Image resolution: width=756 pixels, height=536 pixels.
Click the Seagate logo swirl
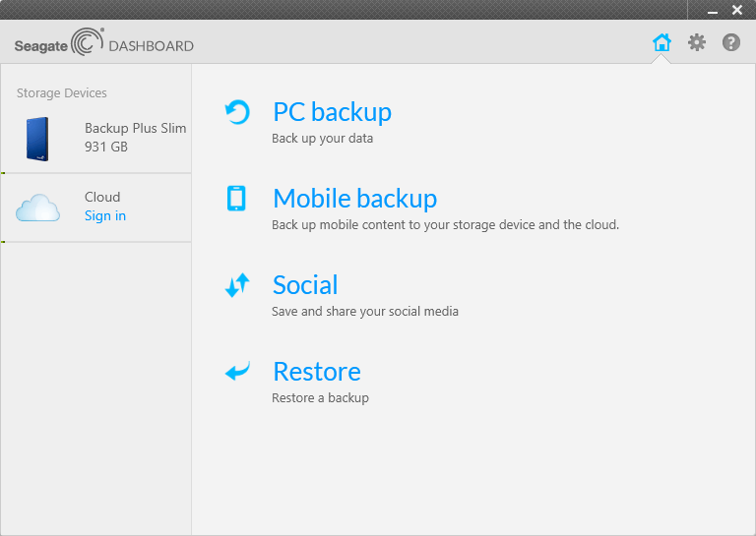88,42
